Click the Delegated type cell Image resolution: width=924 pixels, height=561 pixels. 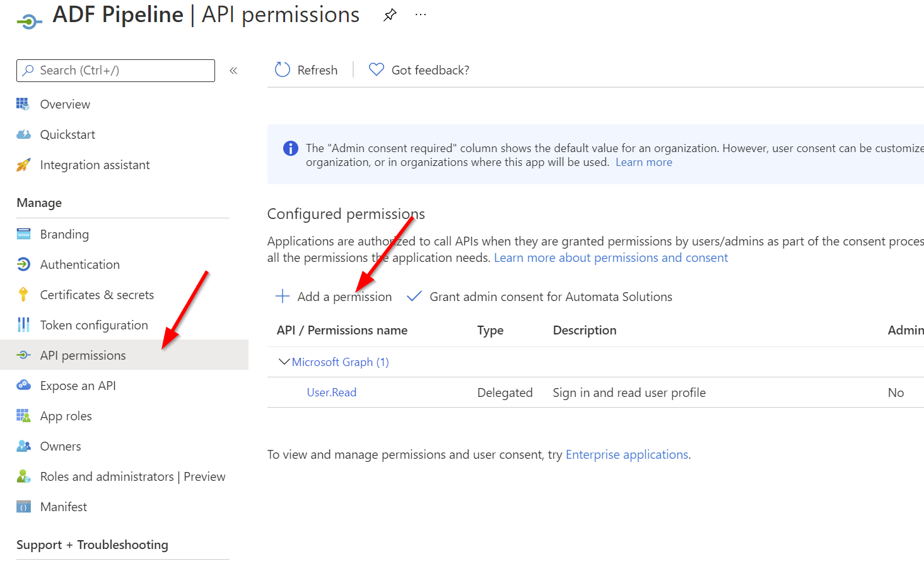point(505,393)
